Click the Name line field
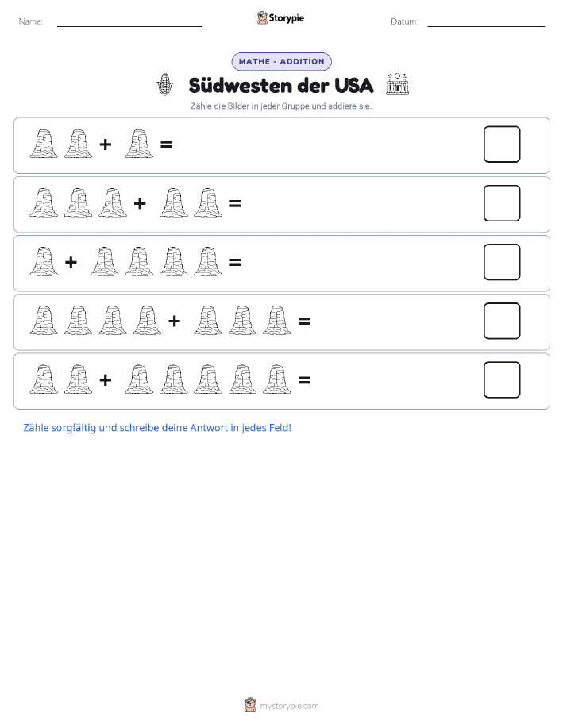Screen dimensions: 563x728 (129, 21)
